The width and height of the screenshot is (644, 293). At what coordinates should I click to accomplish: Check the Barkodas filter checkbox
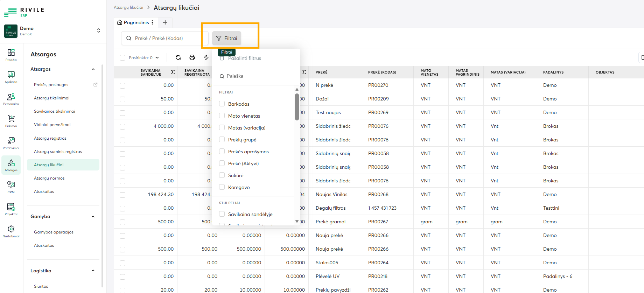tap(222, 104)
